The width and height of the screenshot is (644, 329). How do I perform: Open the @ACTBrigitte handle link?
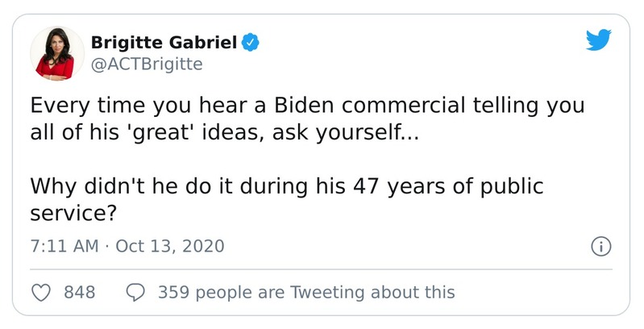[147, 64]
